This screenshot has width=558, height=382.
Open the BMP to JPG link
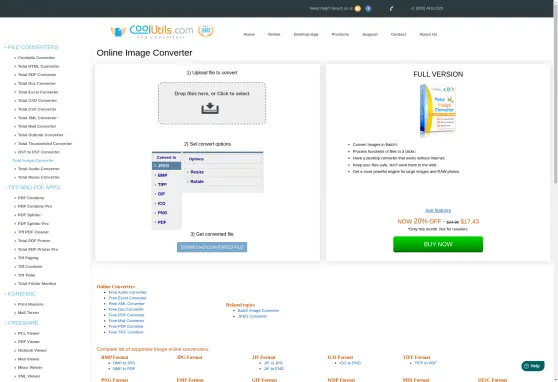pyautogui.click(x=124, y=363)
